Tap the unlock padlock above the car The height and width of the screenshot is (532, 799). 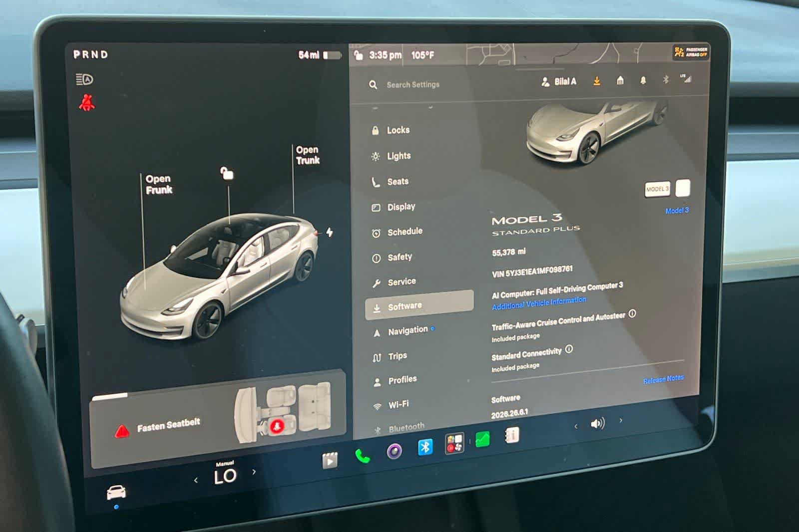point(227,173)
